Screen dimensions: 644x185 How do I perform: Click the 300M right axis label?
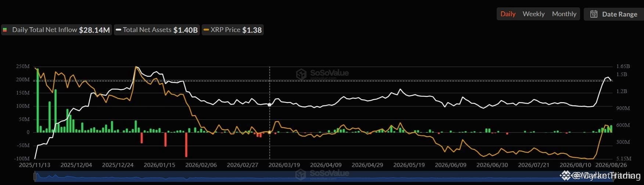[623, 142]
